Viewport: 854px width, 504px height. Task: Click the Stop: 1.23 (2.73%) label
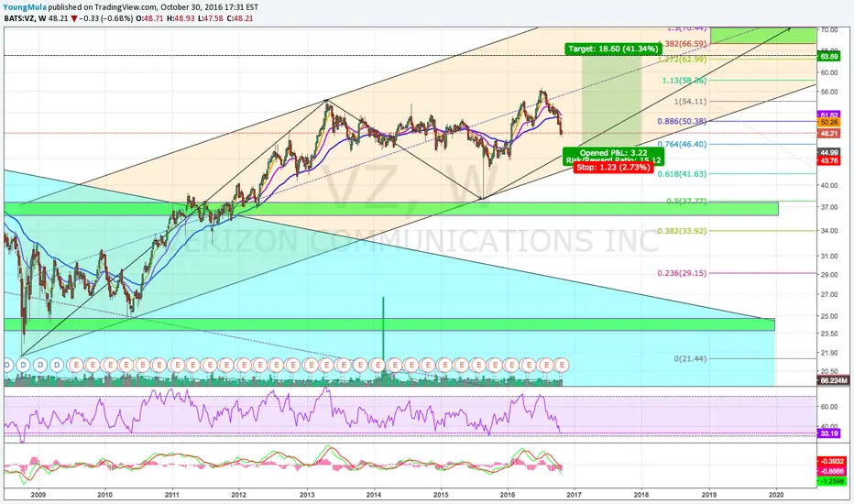(x=613, y=168)
